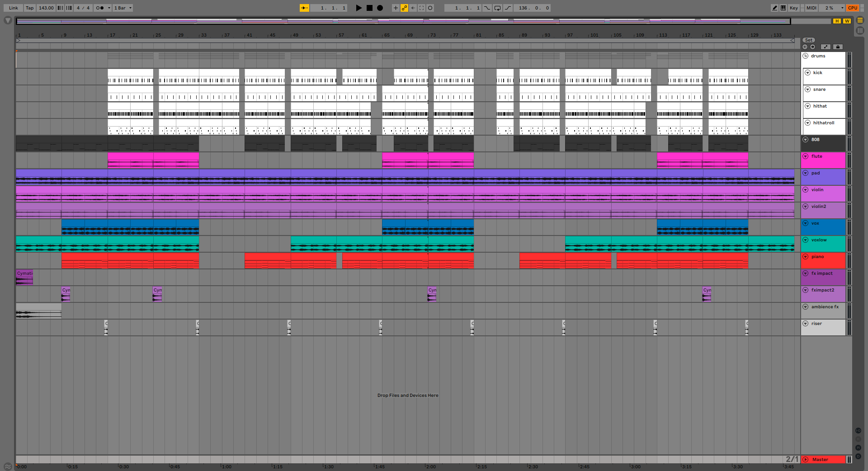Activate the Punch-In switch

(x=487, y=8)
